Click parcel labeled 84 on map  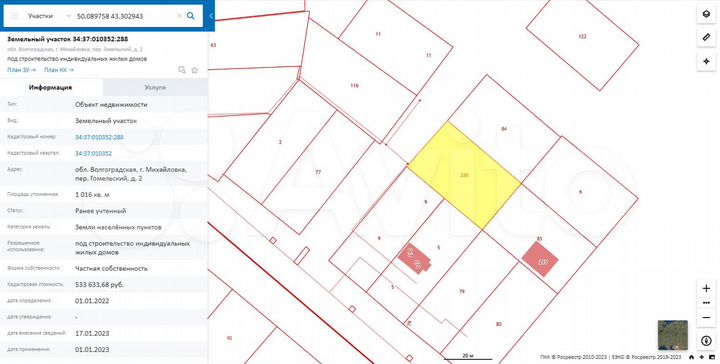(504, 129)
